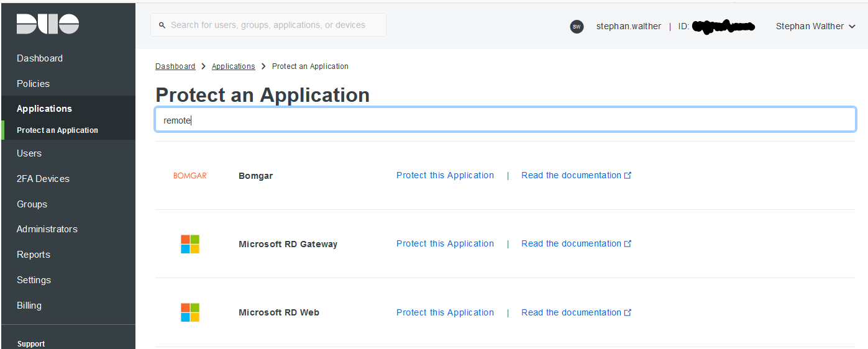The width and height of the screenshot is (868, 349).
Task: Click the Duo logo in sidebar
Action: 48,24
